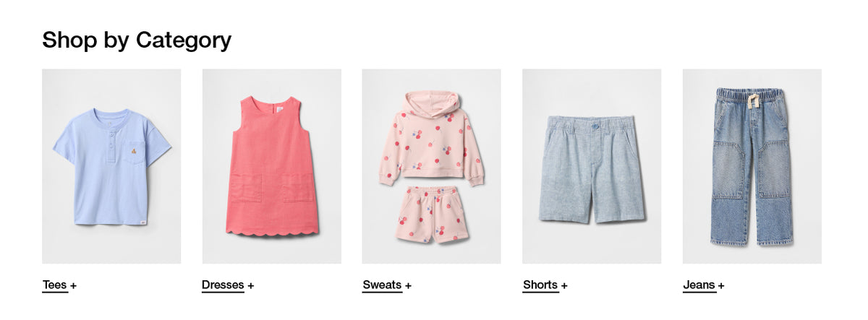Visit the Shorts category link

click(540, 285)
